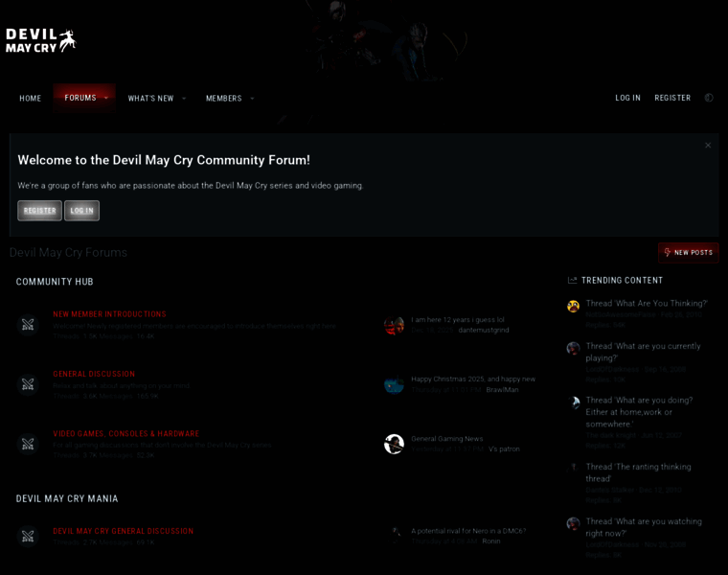Click the Video Games forum swords icon
Screen dimensions: 728x575
point(28,444)
